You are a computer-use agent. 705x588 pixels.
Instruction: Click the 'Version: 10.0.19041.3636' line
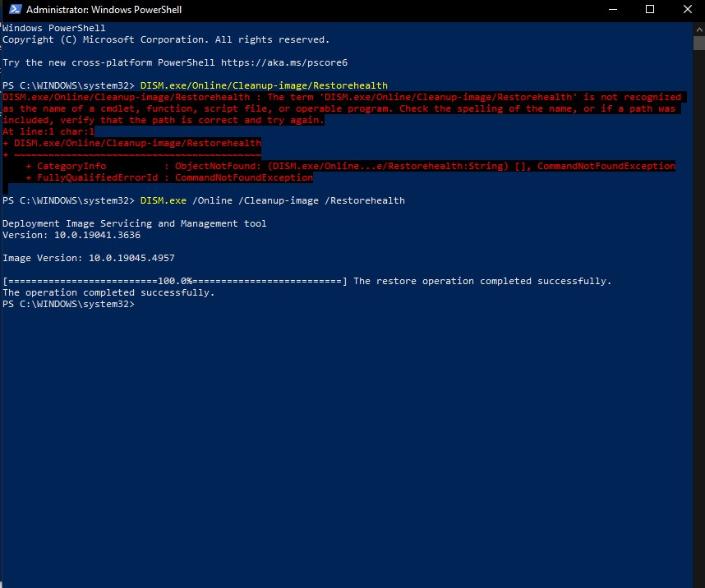(71, 235)
